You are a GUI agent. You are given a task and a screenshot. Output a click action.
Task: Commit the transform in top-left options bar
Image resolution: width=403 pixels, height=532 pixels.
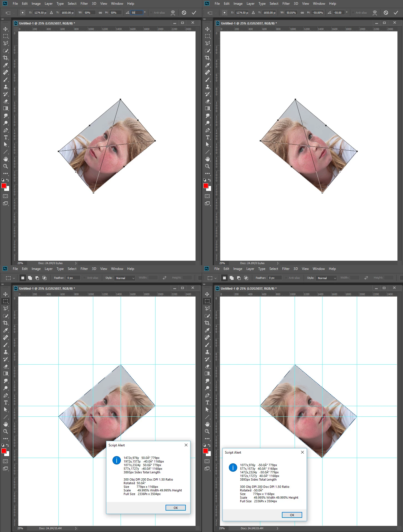click(194, 13)
